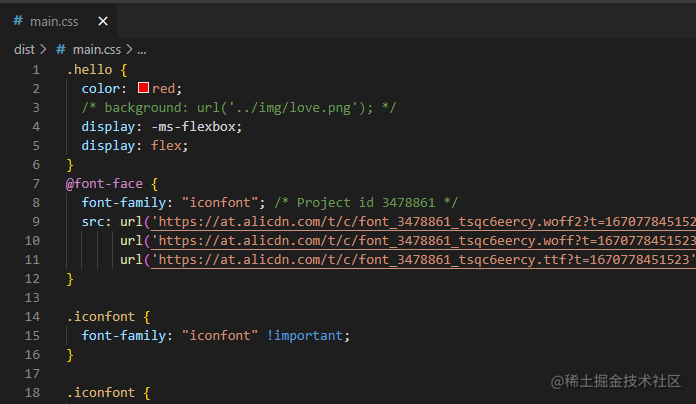
Task: Close the main.css tab
Action: (103, 21)
